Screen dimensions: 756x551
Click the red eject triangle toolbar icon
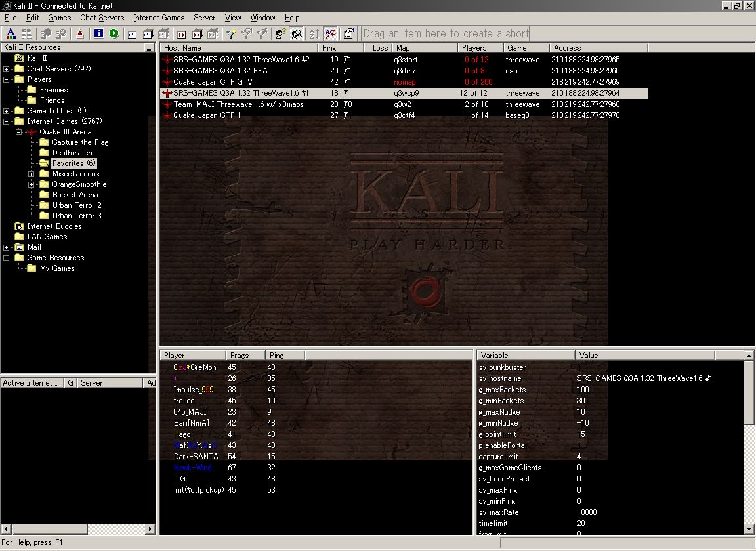(x=80, y=33)
